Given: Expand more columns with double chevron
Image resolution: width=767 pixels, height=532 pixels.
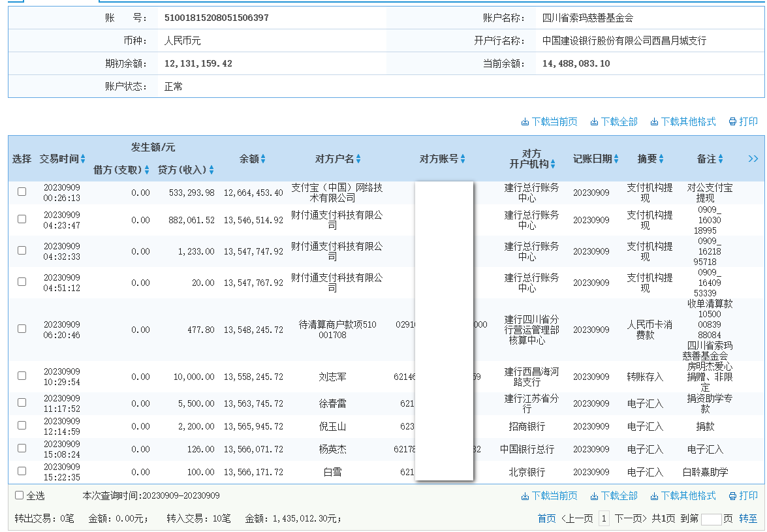Looking at the screenshot, I should pos(753,159).
